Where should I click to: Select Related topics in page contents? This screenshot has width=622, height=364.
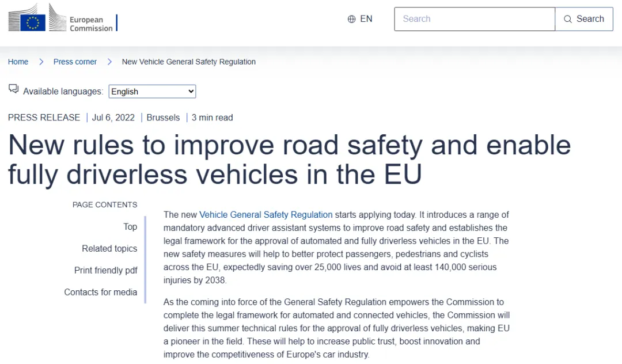coord(109,248)
